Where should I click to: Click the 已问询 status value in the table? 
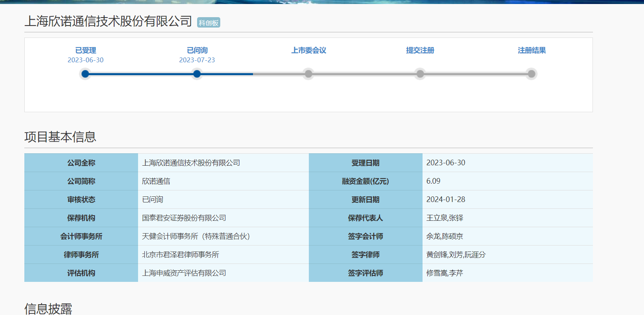point(153,200)
